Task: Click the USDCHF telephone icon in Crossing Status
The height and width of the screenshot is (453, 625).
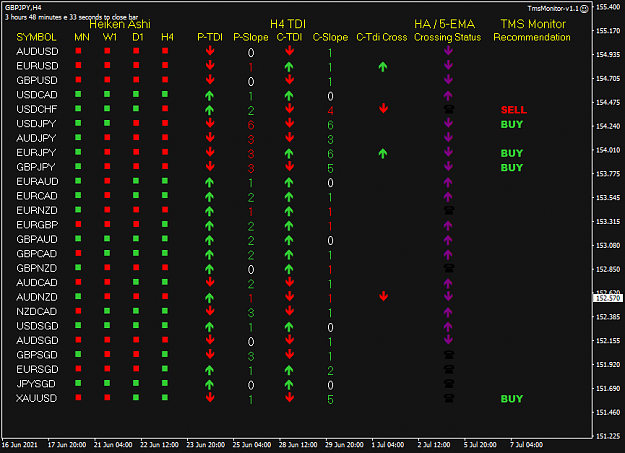Action: (x=448, y=109)
